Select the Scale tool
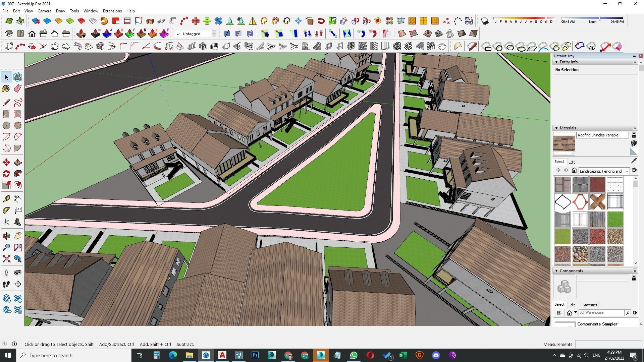The image size is (644, 362). click(x=6, y=185)
